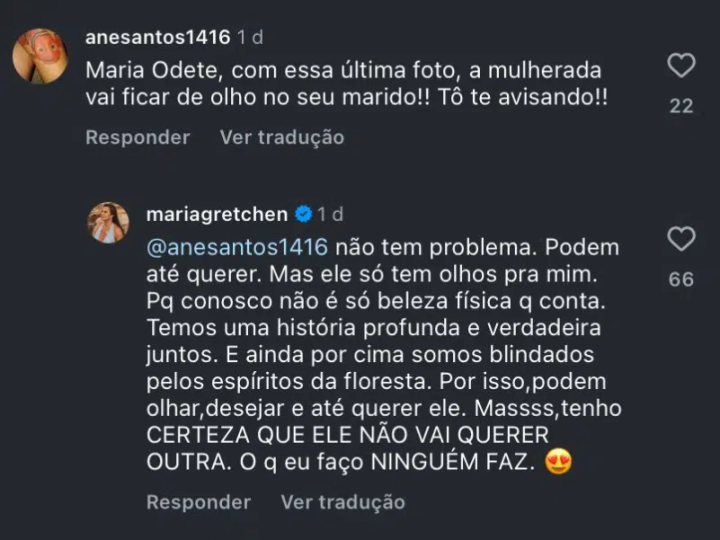
Task: Open mariagretchen's profile picture
Action: point(108,222)
